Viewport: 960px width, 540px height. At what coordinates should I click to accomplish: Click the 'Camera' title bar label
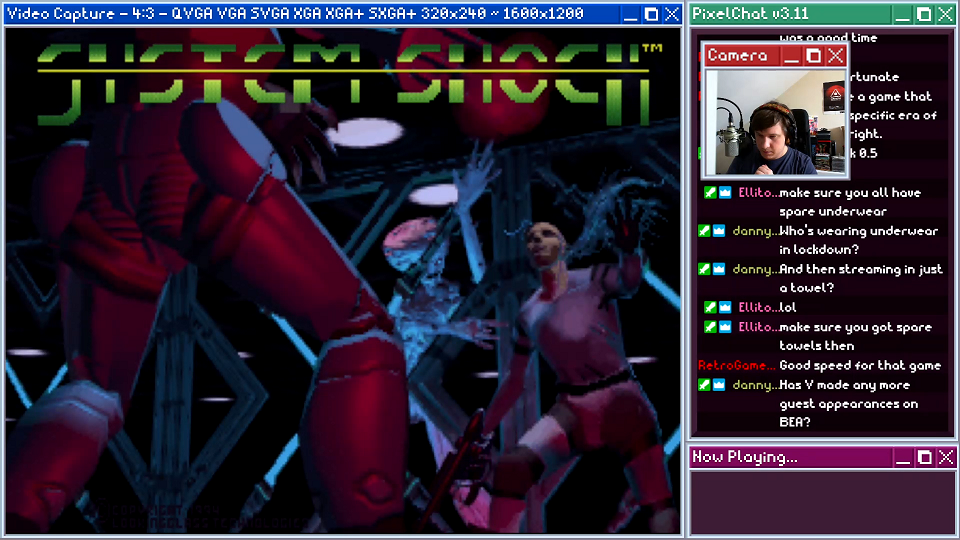(x=737, y=56)
